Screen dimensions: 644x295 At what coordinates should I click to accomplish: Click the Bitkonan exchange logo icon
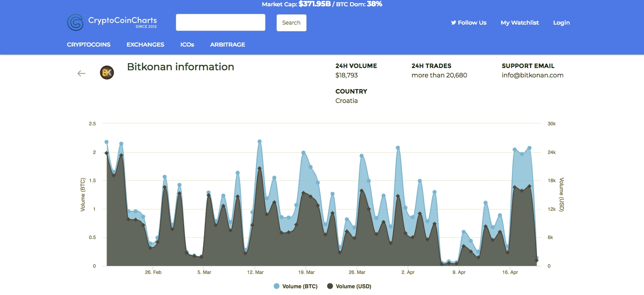point(107,73)
